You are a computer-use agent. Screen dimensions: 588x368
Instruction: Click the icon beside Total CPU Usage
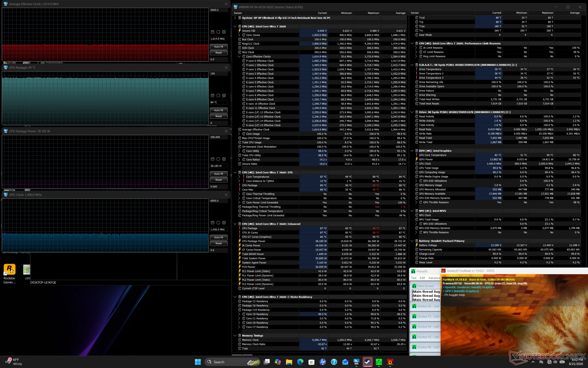(240, 143)
